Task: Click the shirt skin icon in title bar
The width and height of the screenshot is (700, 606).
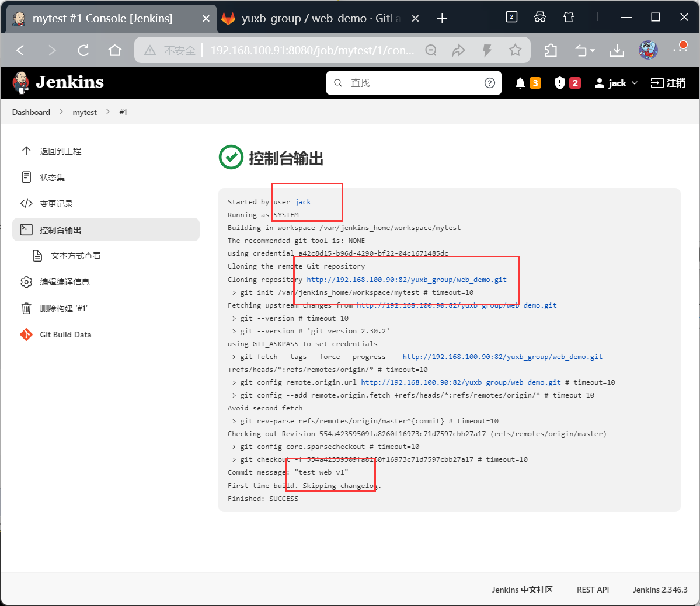Action: coord(568,17)
